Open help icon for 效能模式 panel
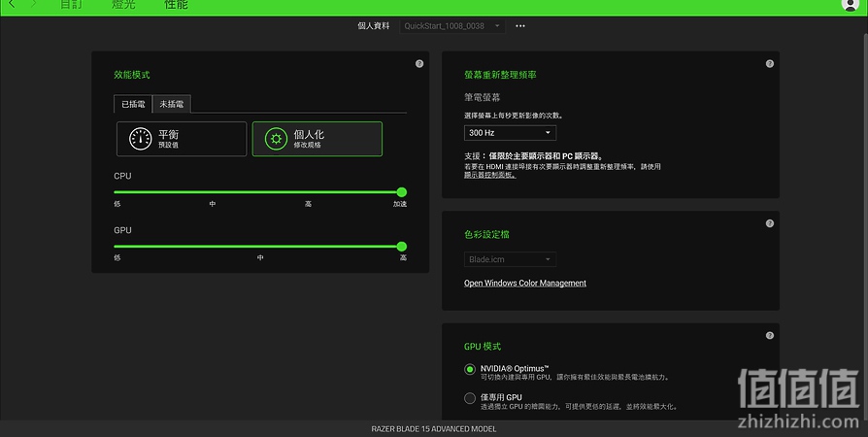 coord(419,64)
